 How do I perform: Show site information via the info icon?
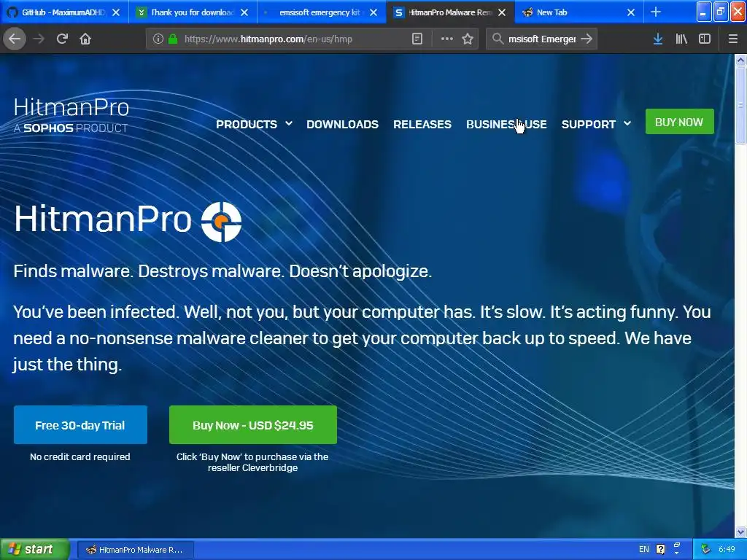point(158,39)
